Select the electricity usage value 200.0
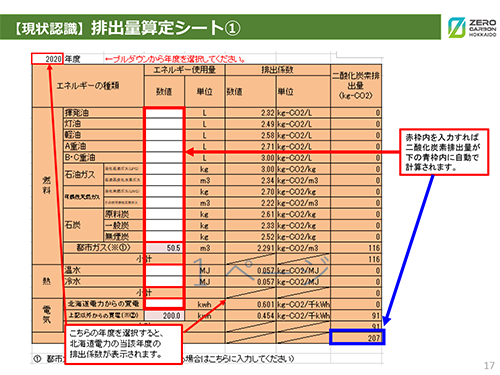Screen dimensions: 500x375 [x=164, y=315]
